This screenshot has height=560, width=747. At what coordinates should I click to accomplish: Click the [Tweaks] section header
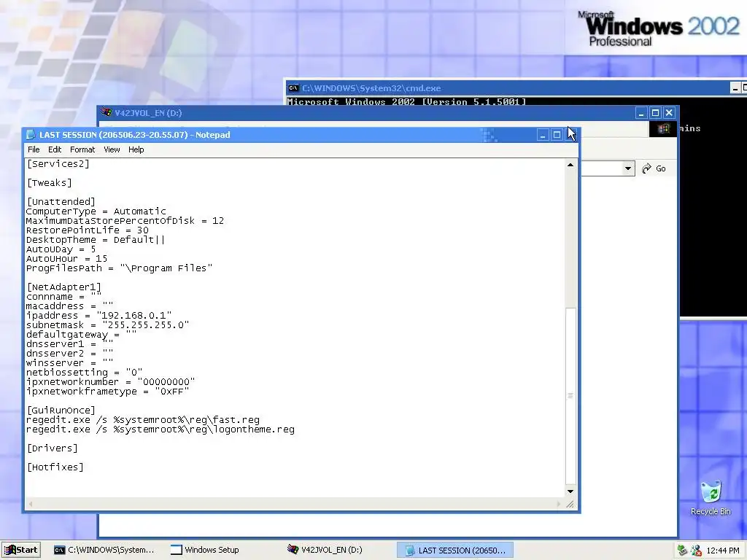tap(49, 183)
